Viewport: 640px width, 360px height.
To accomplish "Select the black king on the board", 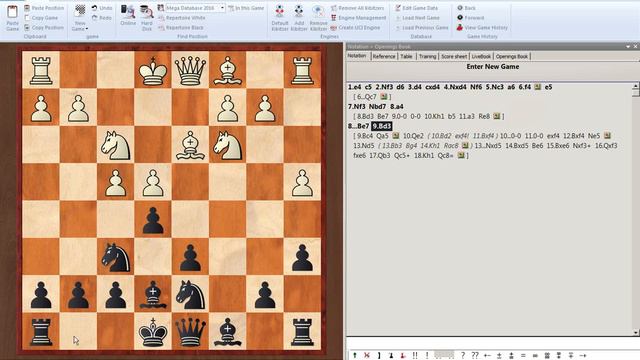I will (x=153, y=332).
